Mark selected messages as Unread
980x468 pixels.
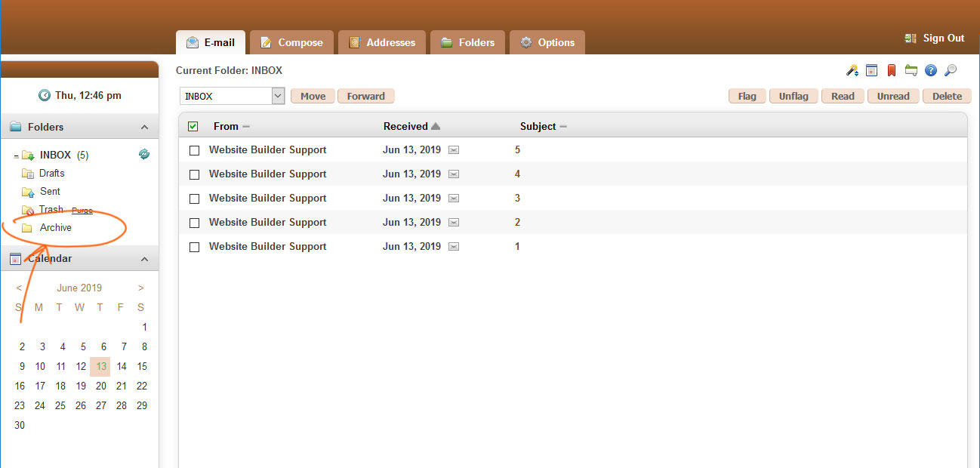click(893, 96)
